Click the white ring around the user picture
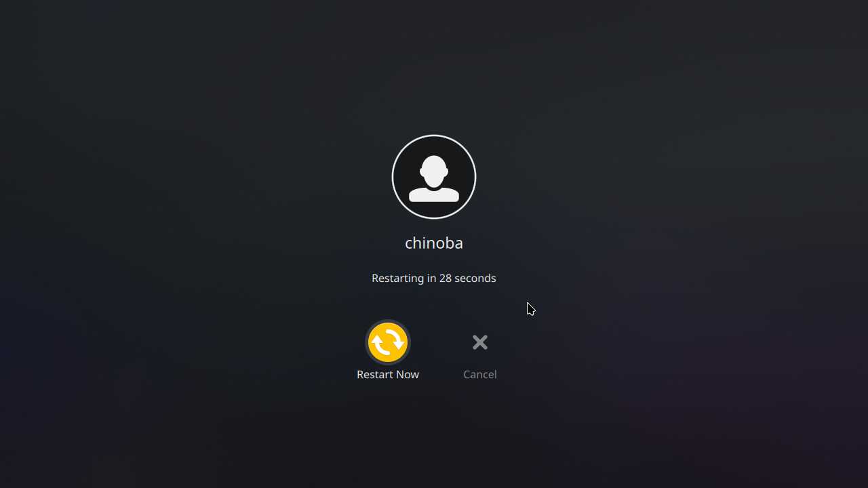The image size is (868, 488). (x=434, y=136)
